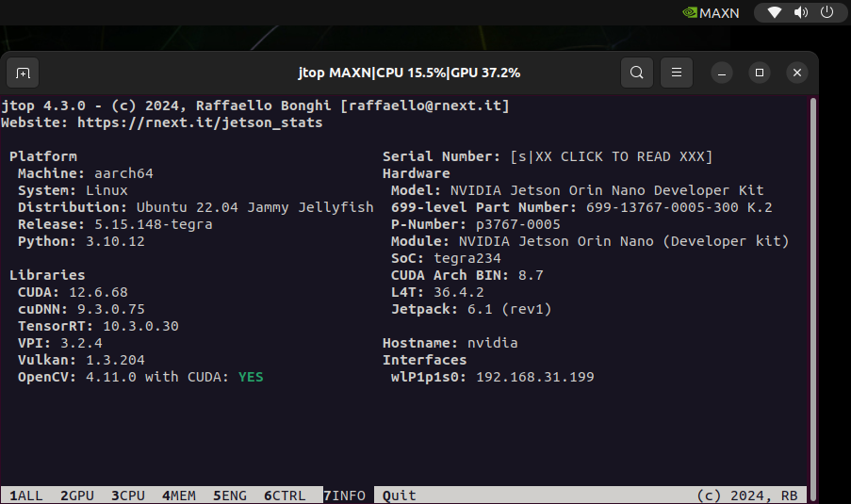Click the Release value 5.15.148-tegra
851x504 pixels.
pos(153,224)
